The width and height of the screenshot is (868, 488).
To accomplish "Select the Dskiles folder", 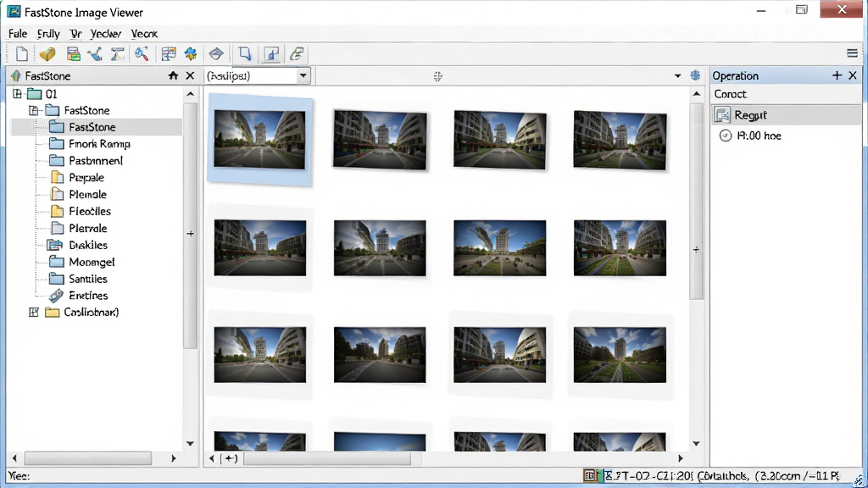I will (x=88, y=245).
